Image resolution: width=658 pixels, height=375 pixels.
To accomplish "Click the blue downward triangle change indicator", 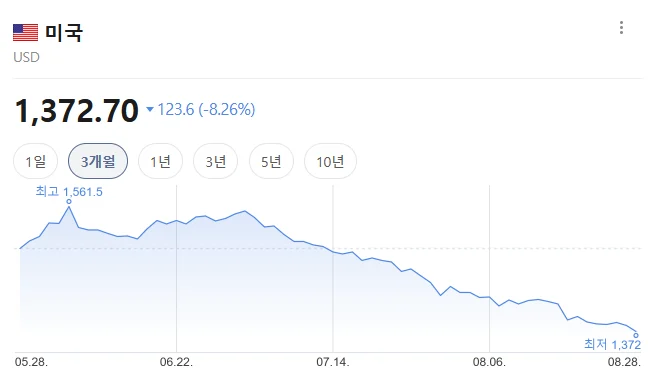I will tap(150, 109).
